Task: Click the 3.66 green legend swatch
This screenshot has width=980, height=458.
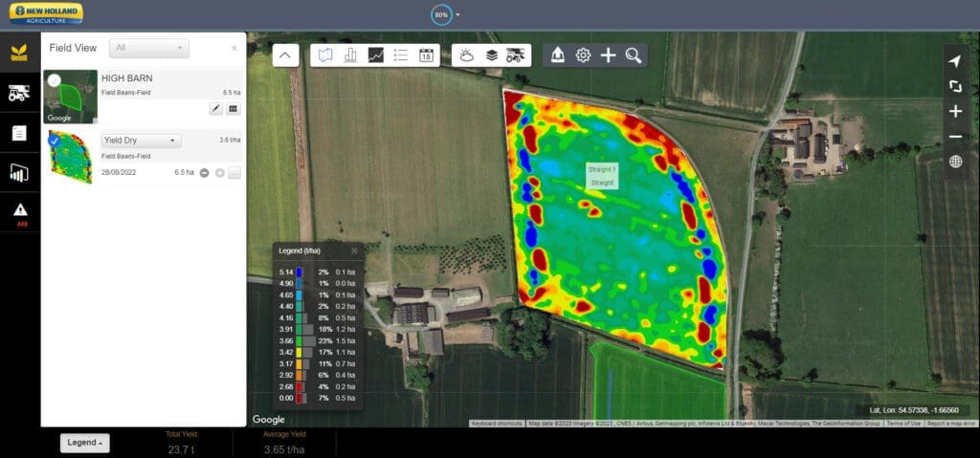Action: (x=300, y=340)
